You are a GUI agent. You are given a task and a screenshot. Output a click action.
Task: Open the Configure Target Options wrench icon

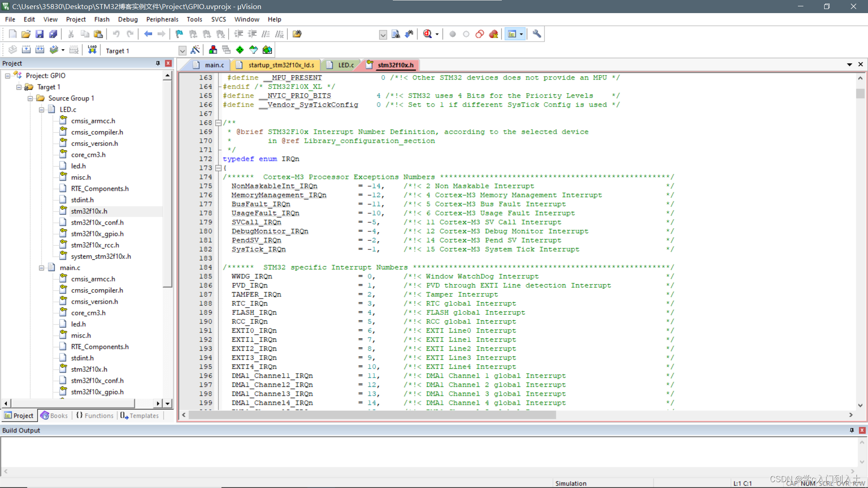point(536,34)
